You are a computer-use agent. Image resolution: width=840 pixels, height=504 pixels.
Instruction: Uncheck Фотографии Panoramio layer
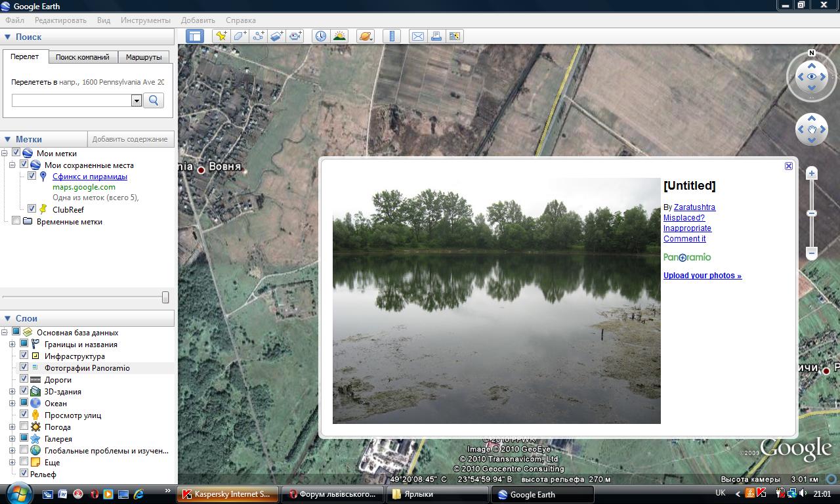pos(24,367)
